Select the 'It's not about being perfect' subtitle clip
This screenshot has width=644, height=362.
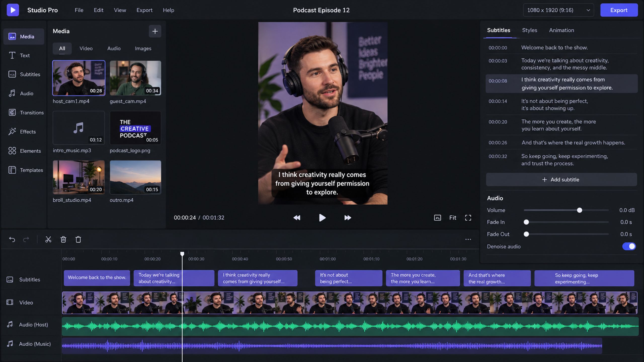click(x=348, y=278)
